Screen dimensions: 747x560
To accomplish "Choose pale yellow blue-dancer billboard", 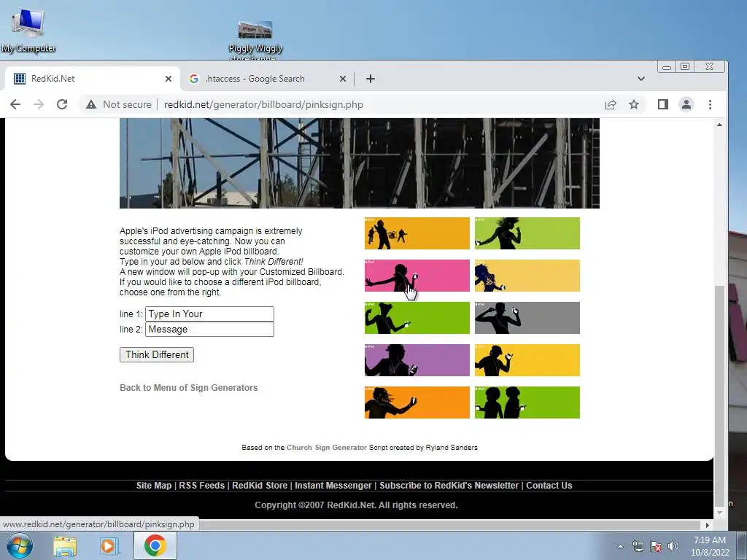I will (x=527, y=276).
